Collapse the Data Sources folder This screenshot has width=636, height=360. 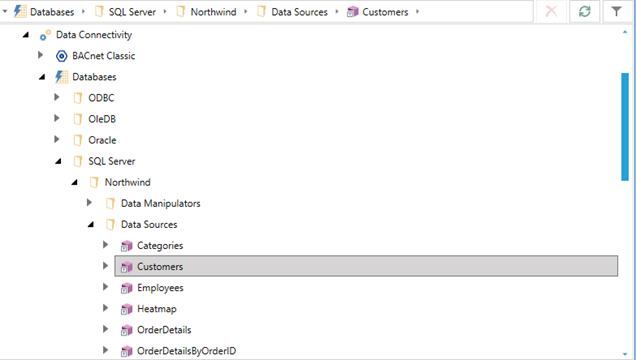click(x=91, y=225)
